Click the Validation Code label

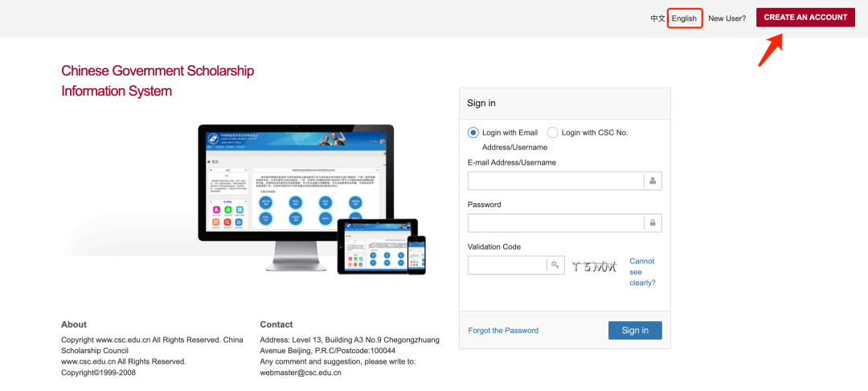(x=494, y=246)
